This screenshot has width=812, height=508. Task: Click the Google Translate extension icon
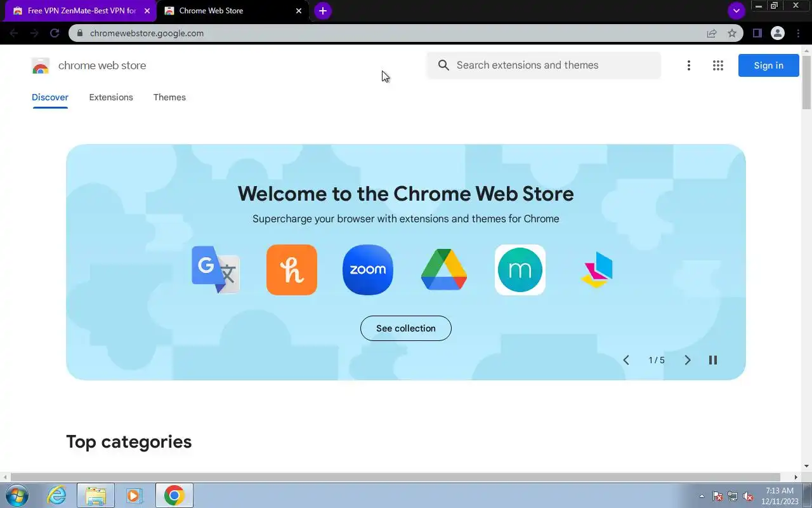coord(216,270)
